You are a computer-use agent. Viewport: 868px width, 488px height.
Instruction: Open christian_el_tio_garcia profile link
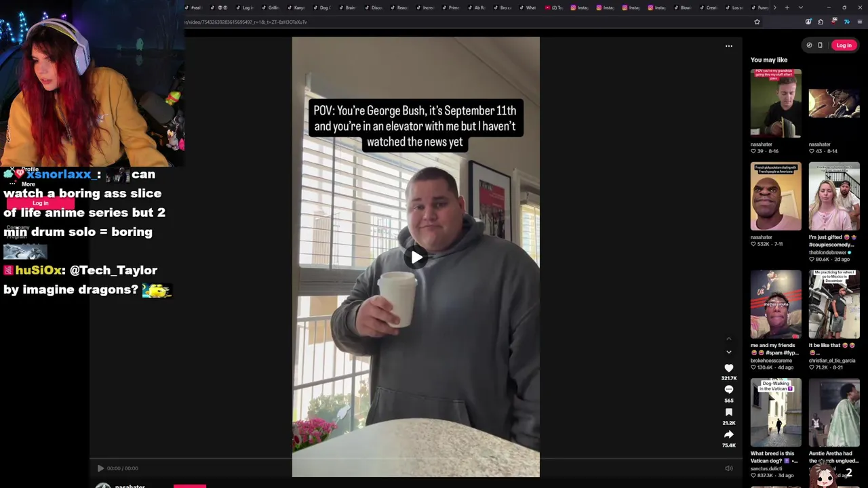pos(832,361)
